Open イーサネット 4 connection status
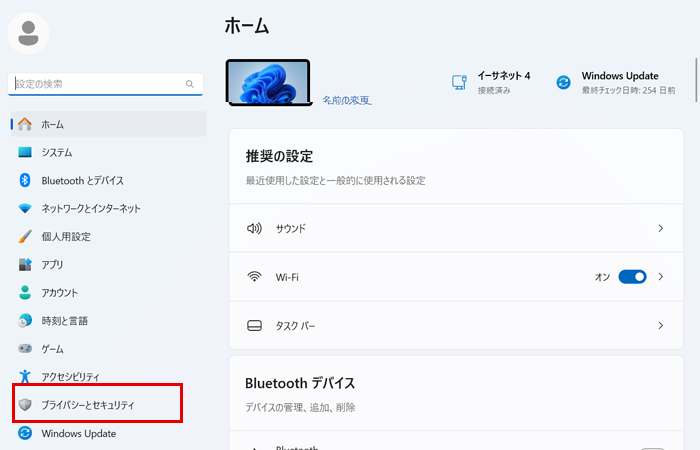The height and width of the screenshot is (450, 700). (491, 82)
